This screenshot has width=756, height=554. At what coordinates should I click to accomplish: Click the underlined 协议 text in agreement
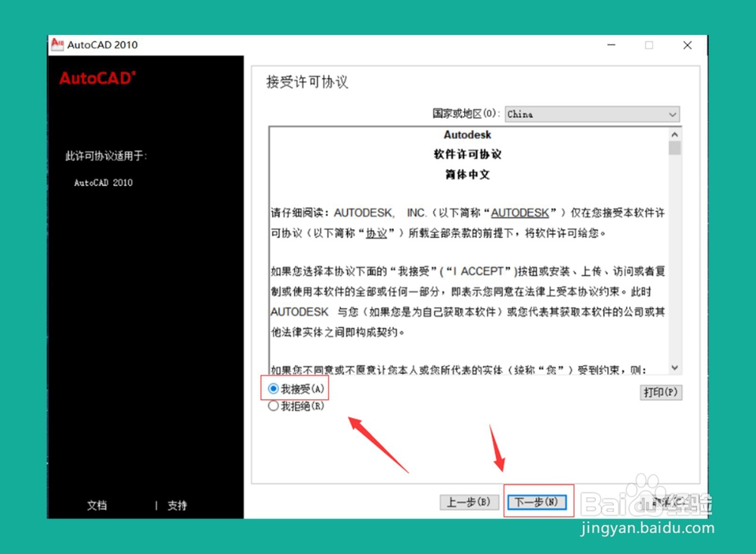click(376, 233)
